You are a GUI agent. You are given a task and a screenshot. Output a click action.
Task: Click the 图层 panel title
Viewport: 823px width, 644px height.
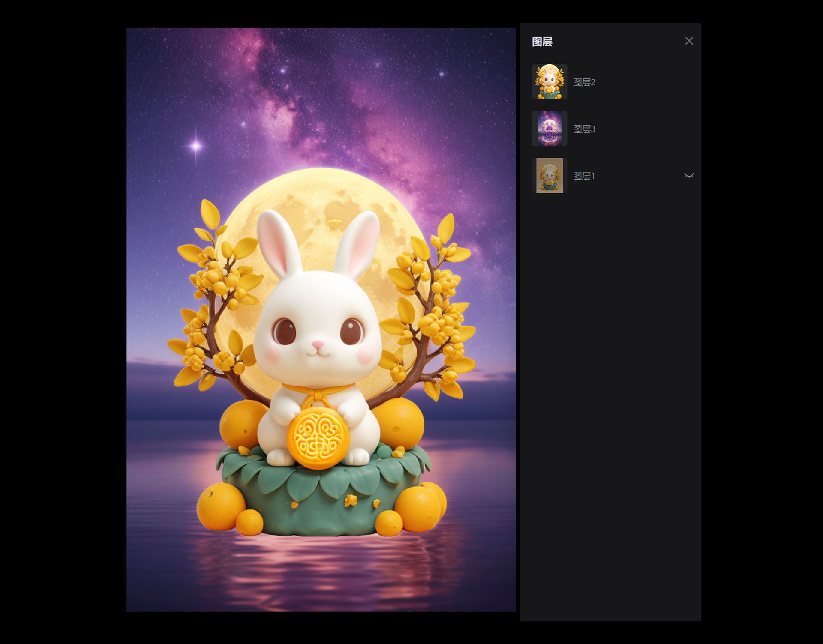(x=542, y=42)
